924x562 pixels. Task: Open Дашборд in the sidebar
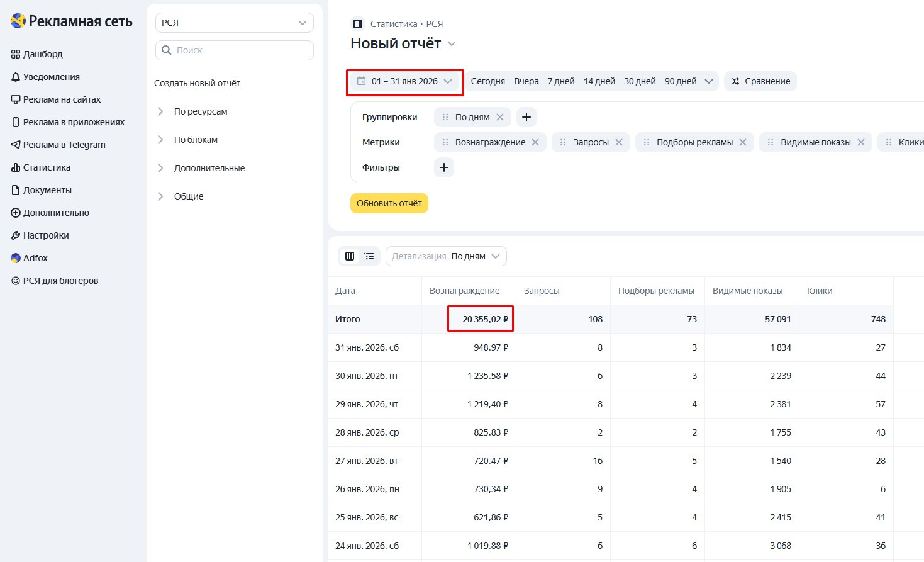point(43,54)
